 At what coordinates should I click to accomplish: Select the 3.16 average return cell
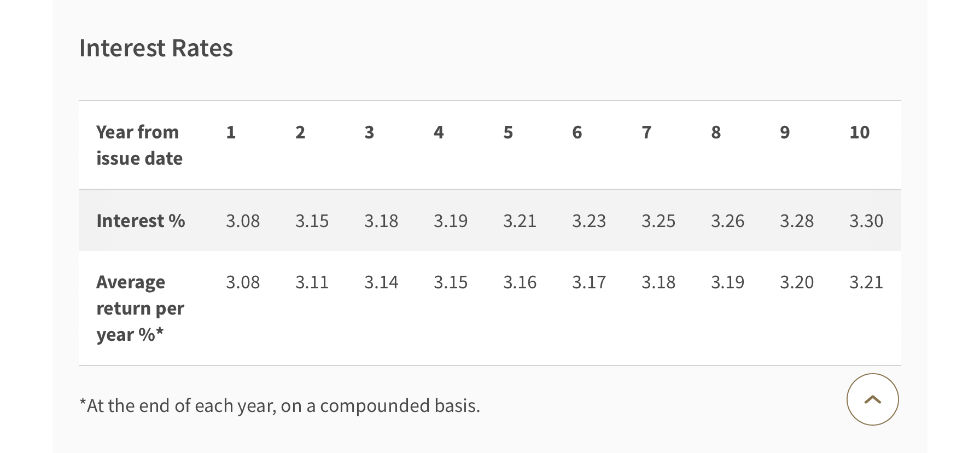click(x=520, y=282)
